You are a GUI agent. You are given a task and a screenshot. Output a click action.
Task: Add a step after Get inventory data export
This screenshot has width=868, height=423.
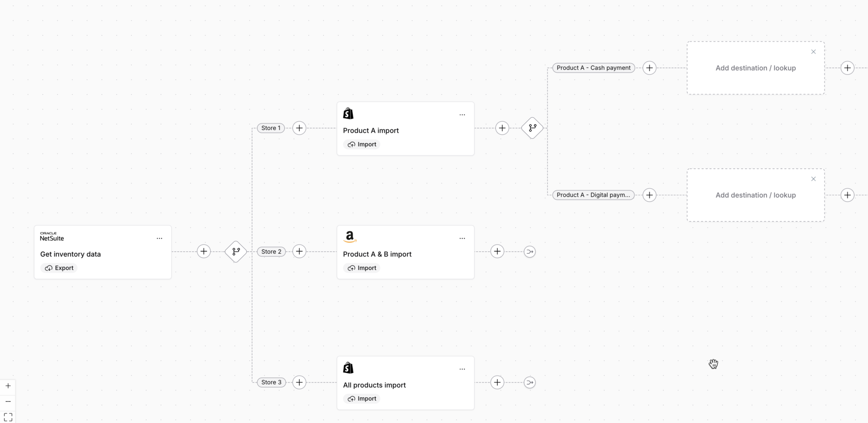click(x=203, y=251)
